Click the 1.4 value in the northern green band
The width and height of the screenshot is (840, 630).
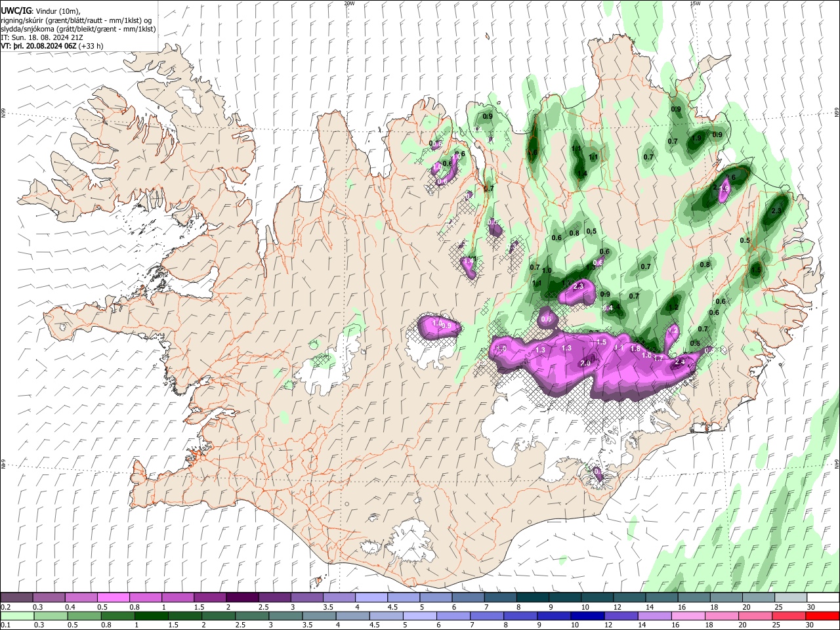(x=581, y=173)
